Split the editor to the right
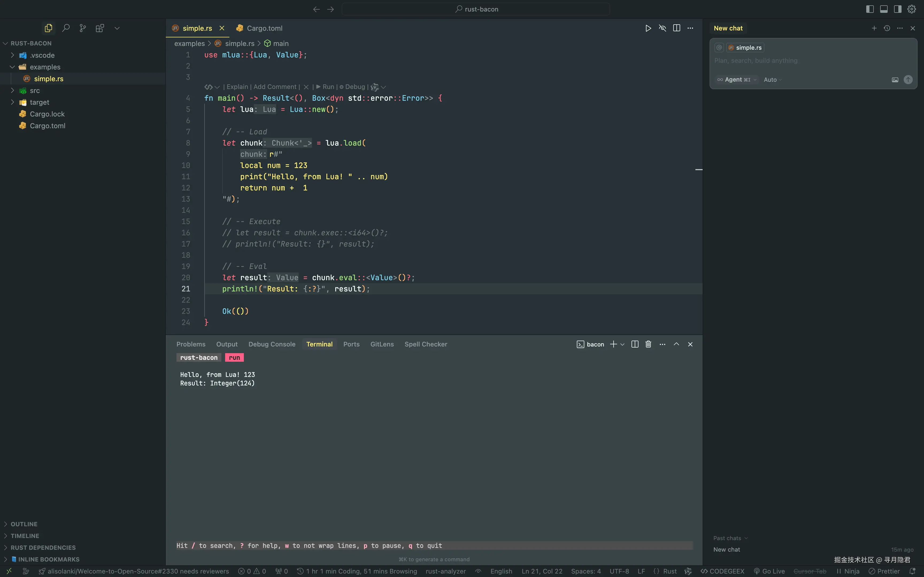The height and width of the screenshot is (577, 924). (x=676, y=28)
